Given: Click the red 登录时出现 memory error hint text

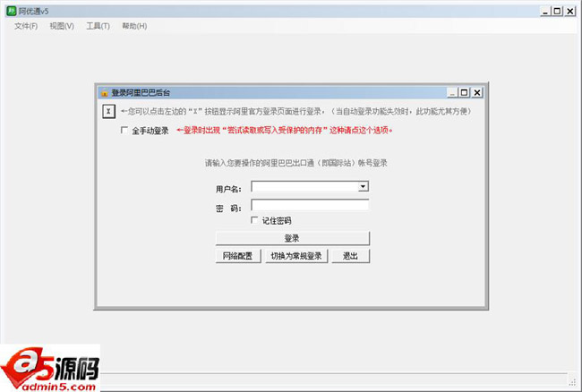Looking at the screenshot, I should (285, 130).
